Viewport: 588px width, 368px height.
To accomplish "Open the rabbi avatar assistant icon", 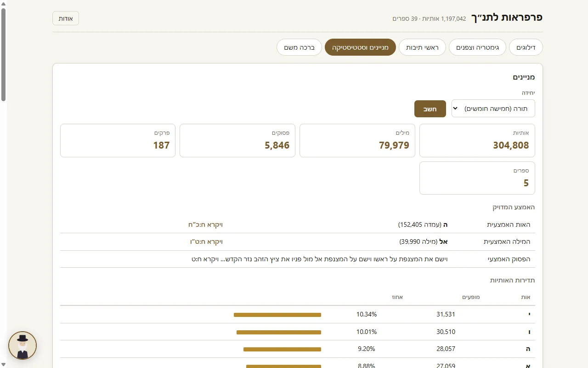I will pos(23,345).
